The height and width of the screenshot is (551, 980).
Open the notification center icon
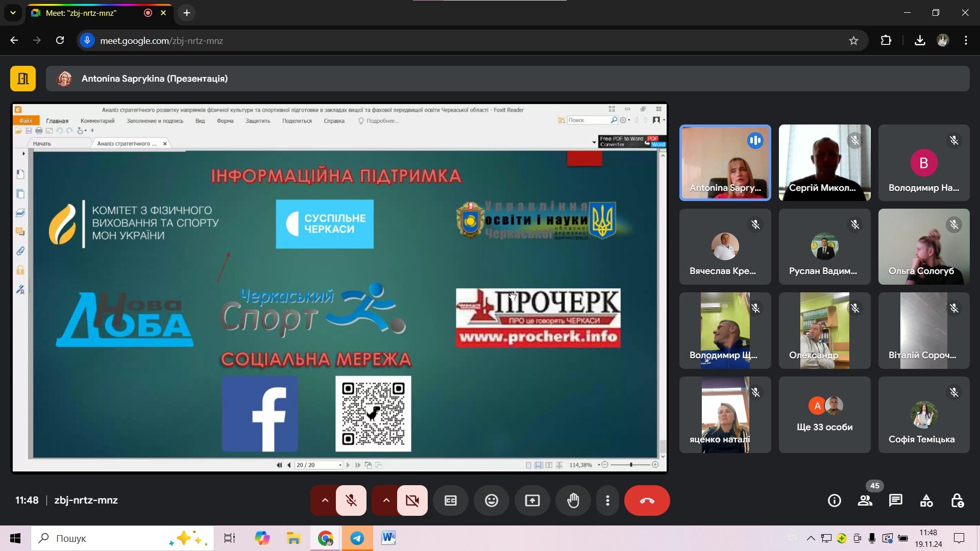[x=959, y=538]
